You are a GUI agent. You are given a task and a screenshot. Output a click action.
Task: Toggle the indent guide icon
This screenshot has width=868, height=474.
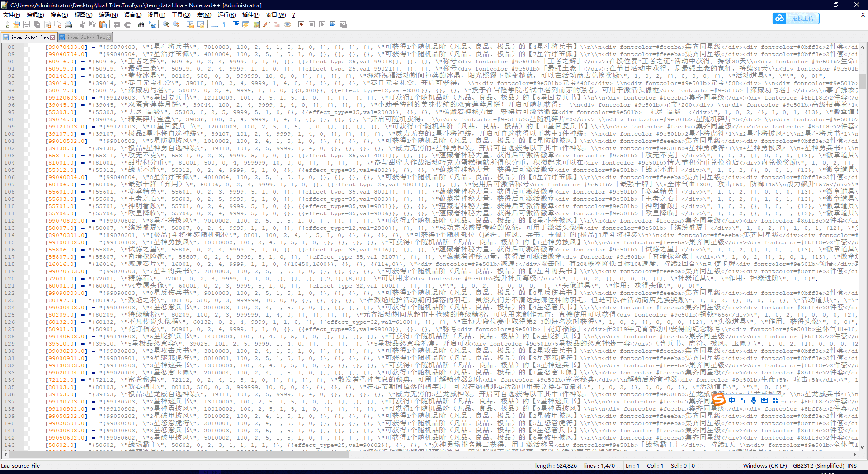tap(236, 24)
